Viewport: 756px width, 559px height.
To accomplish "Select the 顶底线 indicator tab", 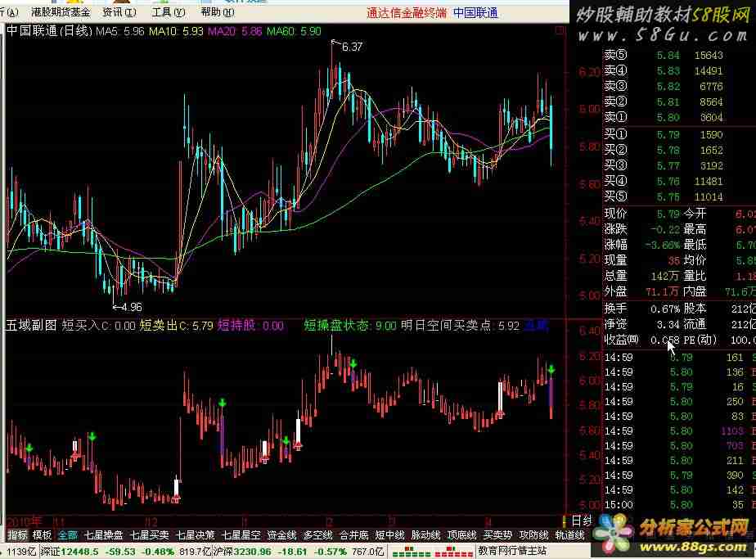I will [462, 535].
